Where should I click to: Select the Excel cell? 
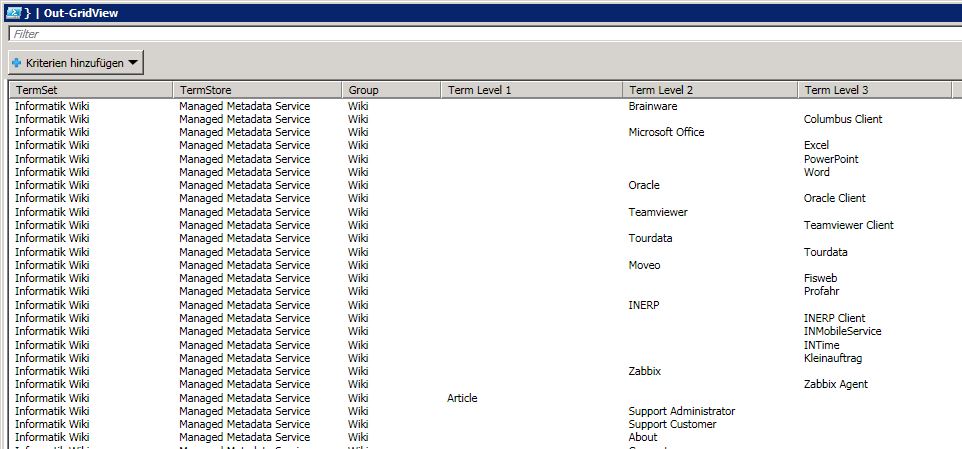tap(816, 145)
